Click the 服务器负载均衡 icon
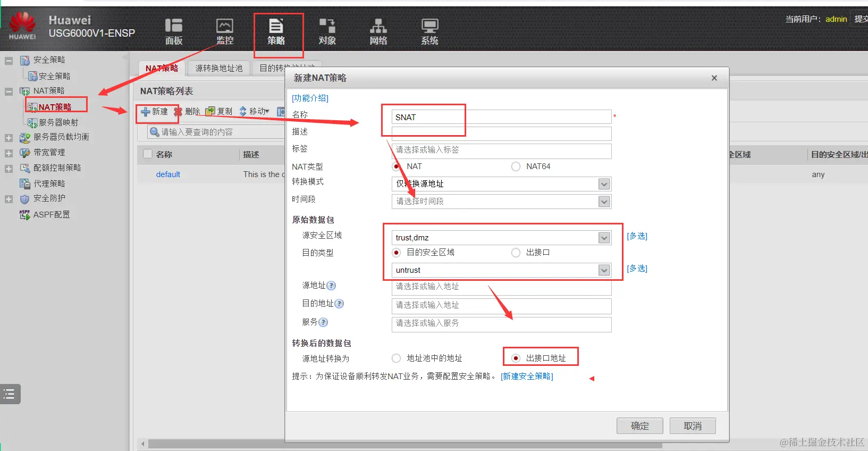The height and width of the screenshot is (451, 868). click(24, 137)
